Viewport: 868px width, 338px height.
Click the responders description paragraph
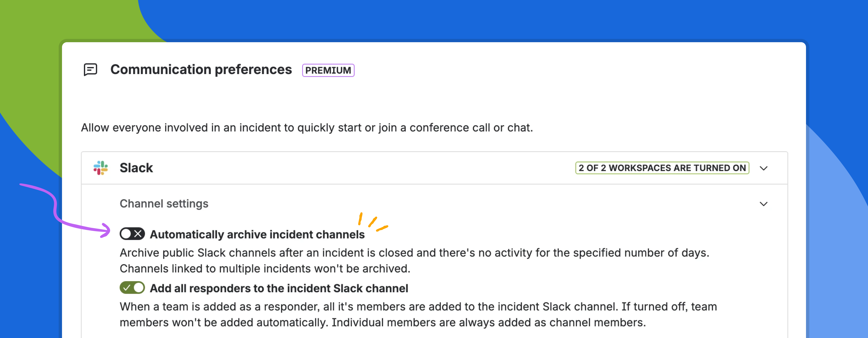coord(418,314)
